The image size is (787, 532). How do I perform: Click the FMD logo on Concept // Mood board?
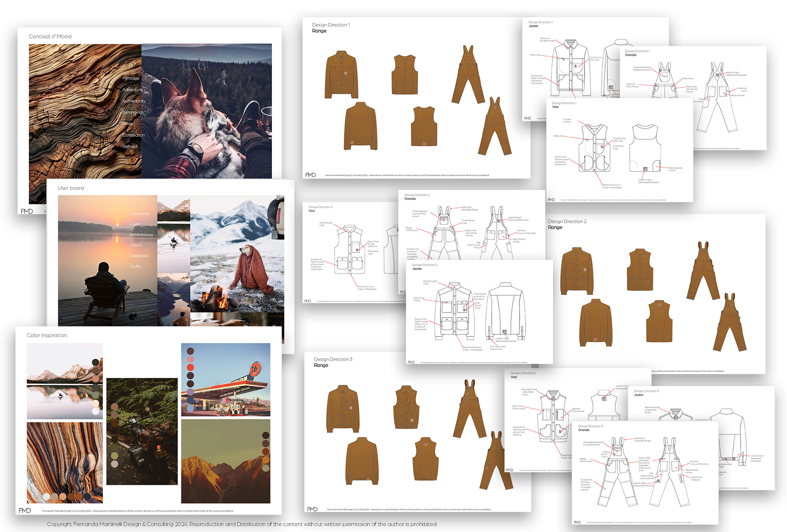coord(27,211)
